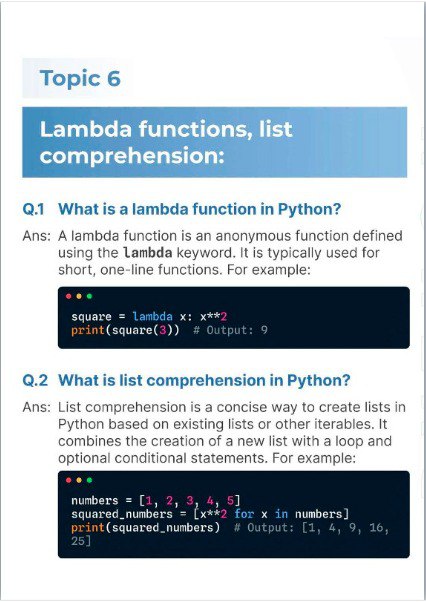The height and width of the screenshot is (602, 426).
Task: Click the yellow dot in first code block
Action: pyautogui.click(x=79, y=296)
